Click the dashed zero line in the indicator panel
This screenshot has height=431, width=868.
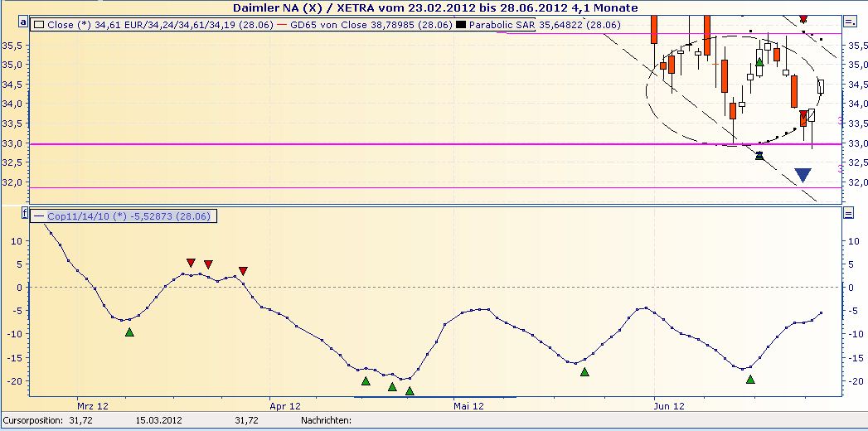(x=434, y=287)
